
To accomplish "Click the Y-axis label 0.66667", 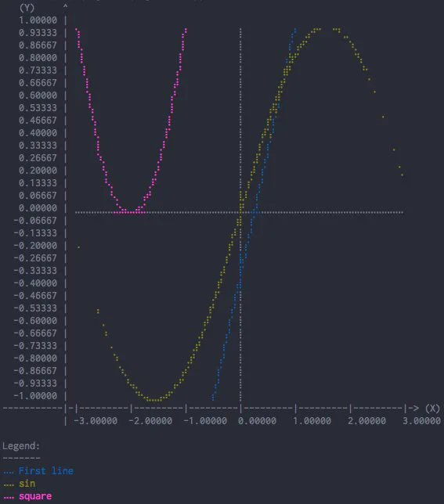I will pyautogui.click(x=38, y=83).
